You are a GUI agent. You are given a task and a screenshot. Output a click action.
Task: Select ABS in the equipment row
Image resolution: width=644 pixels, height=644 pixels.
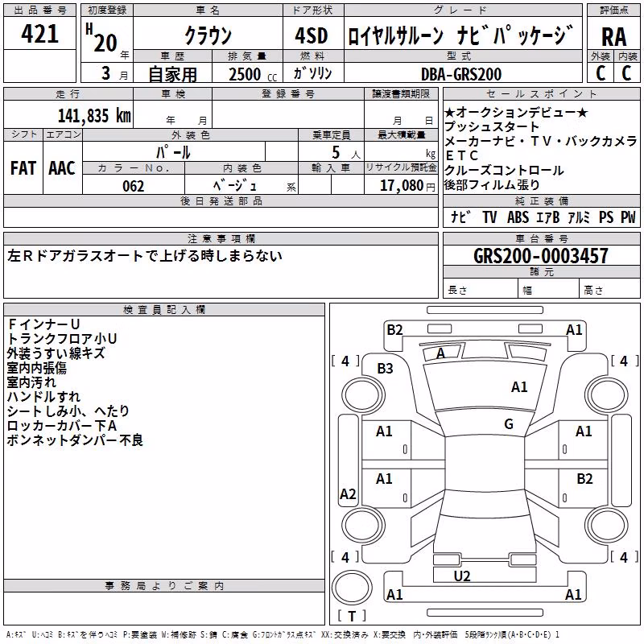click(518, 217)
